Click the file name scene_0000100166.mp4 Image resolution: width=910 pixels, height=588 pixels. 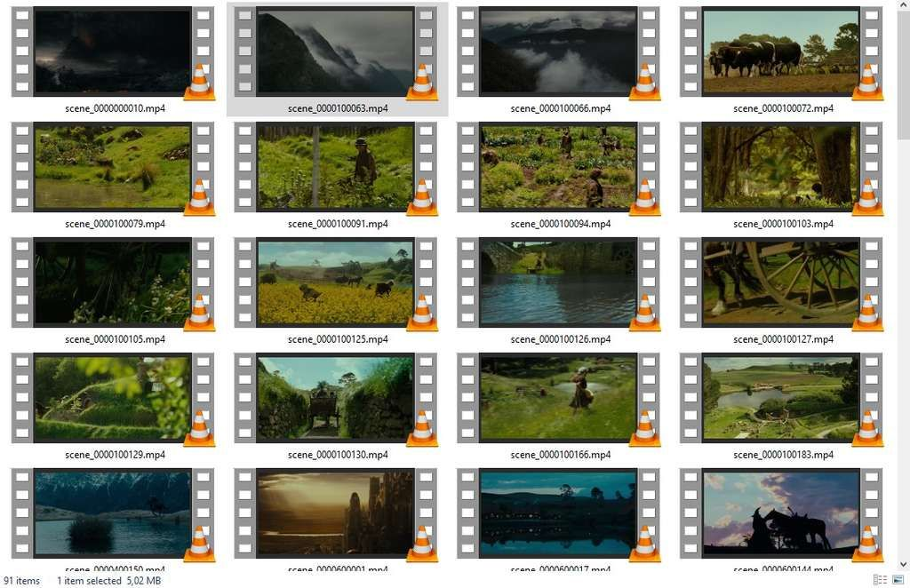click(x=561, y=455)
